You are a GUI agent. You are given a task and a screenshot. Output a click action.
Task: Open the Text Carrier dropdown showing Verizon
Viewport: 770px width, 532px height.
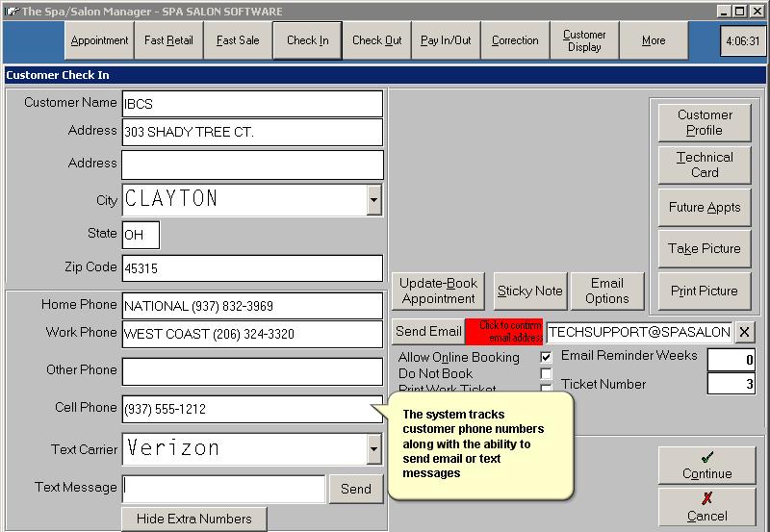[x=373, y=448]
